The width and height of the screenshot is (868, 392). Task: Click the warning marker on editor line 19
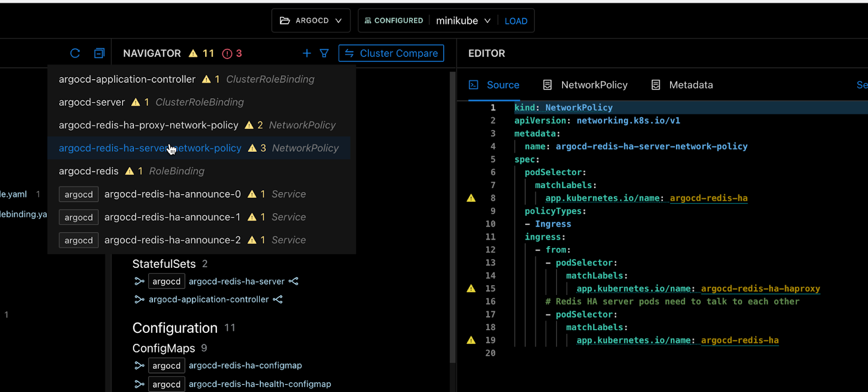point(471,340)
